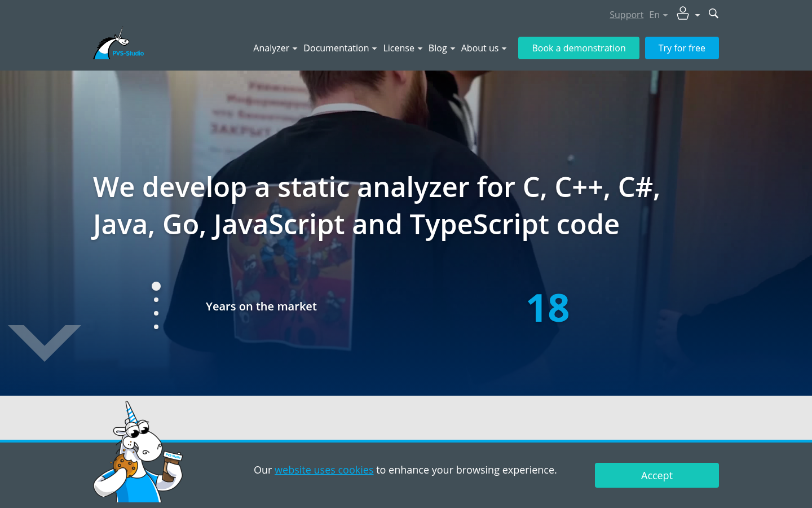
Task: Select the first (active) slide dot
Action: [156, 286]
